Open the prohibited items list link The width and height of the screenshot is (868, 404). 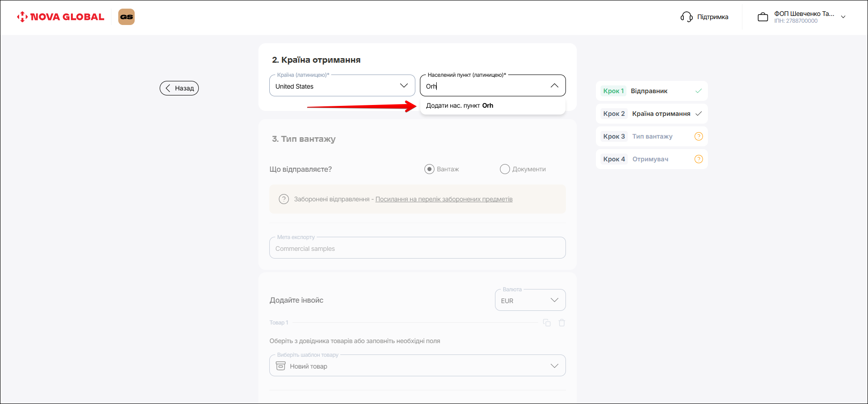pos(444,199)
